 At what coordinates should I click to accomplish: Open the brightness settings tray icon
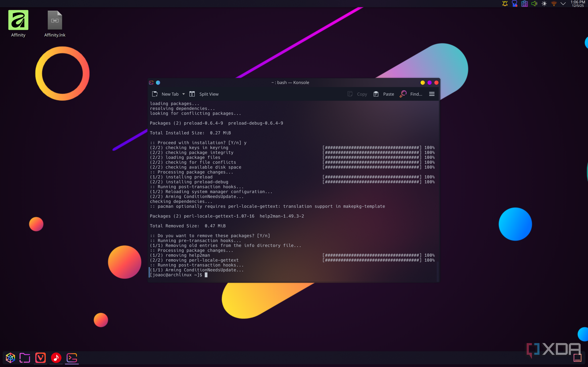click(x=544, y=4)
